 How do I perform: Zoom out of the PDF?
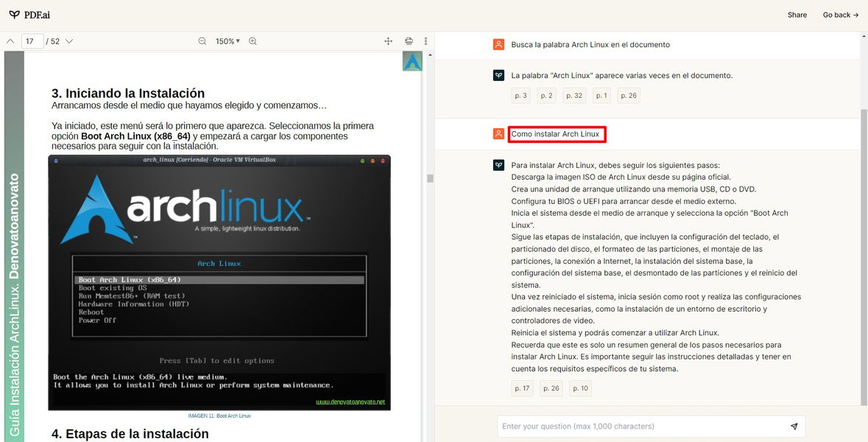pos(202,41)
